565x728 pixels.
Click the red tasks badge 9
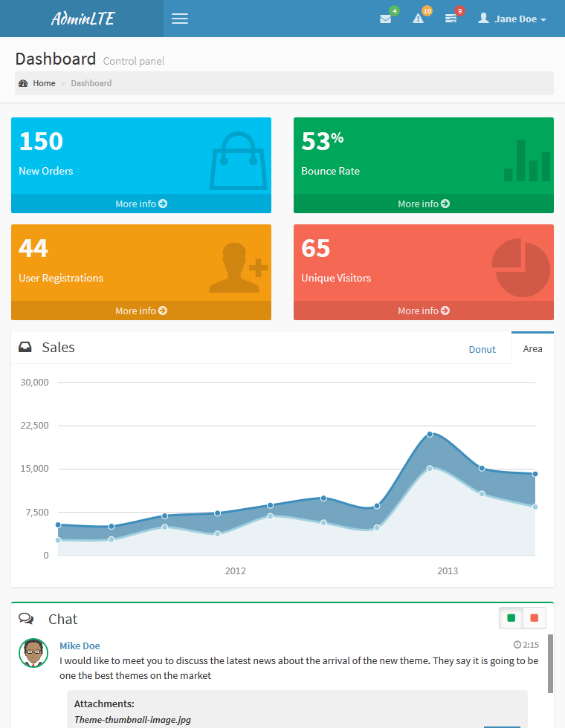(x=459, y=10)
